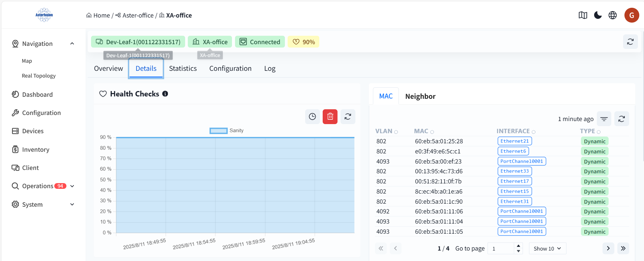Click the Ethernet17 interface tag
644x261 pixels.
(x=515, y=181)
